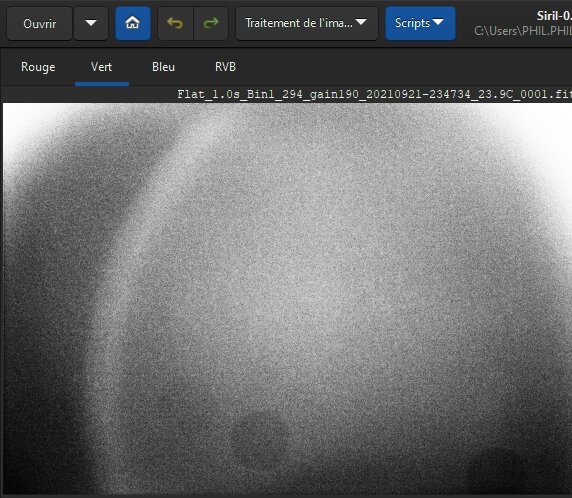Click the C:\Users\PHIL path text
572x498 pixels.
click(x=523, y=31)
